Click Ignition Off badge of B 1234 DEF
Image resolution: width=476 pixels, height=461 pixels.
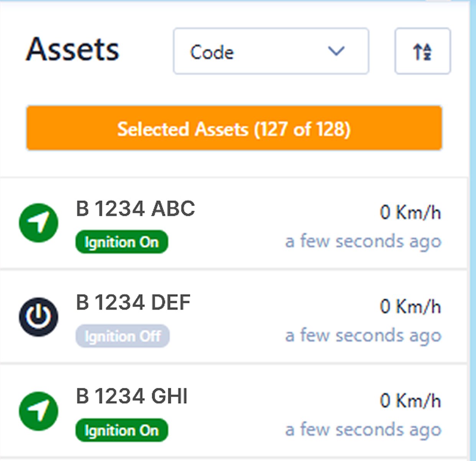coord(122,336)
